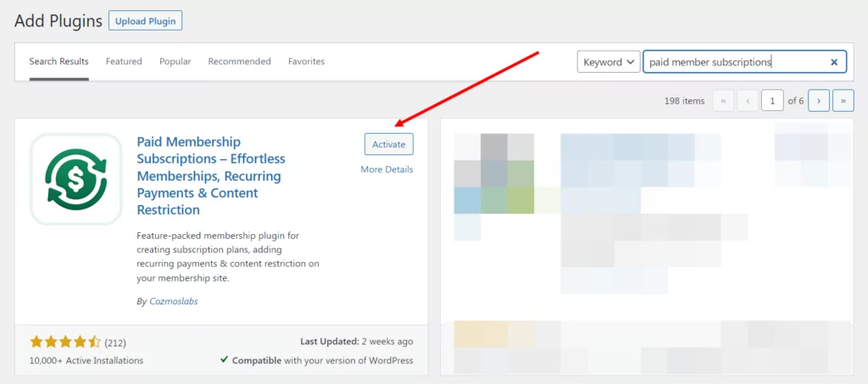Go to the next results page

(x=818, y=101)
